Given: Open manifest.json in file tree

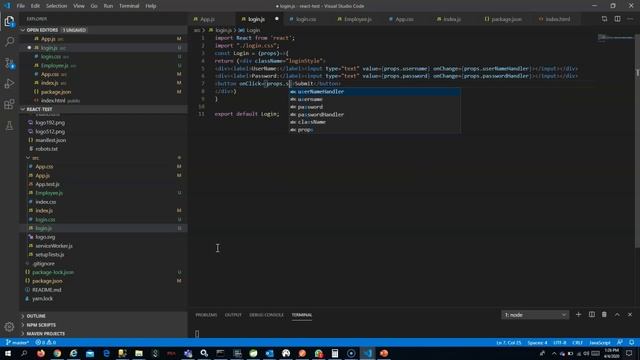Looking at the screenshot, I should click(51, 140).
